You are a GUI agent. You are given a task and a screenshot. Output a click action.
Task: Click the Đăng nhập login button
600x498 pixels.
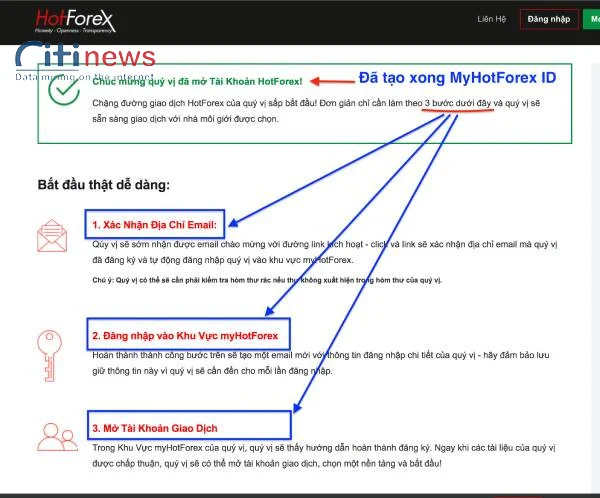[549, 19]
